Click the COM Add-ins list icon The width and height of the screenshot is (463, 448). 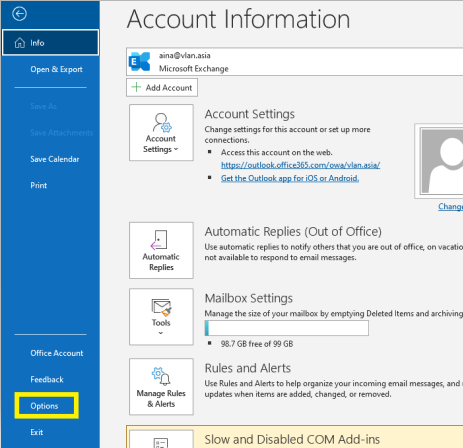click(161, 443)
